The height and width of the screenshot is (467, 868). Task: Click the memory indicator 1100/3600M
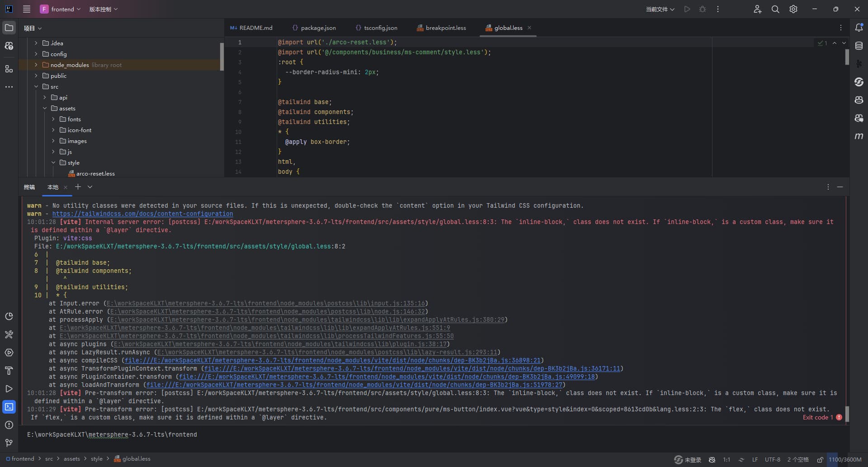click(x=844, y=460)
